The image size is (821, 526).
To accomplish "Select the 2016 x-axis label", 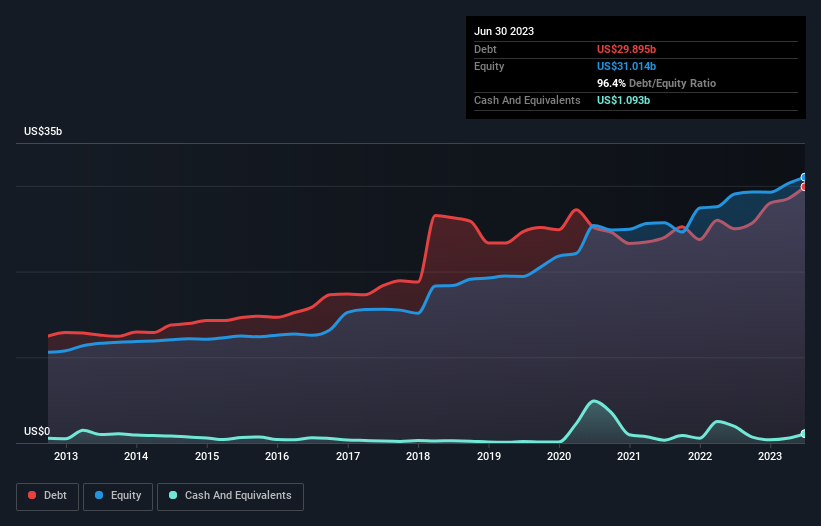I will 277,456.
